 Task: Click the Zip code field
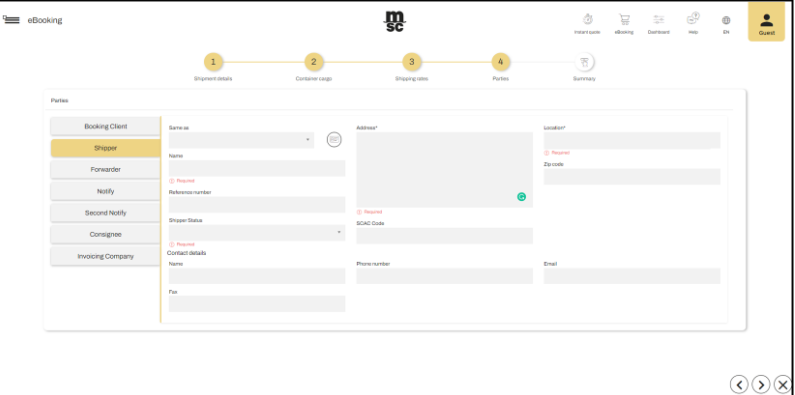[x=632, y=176]
